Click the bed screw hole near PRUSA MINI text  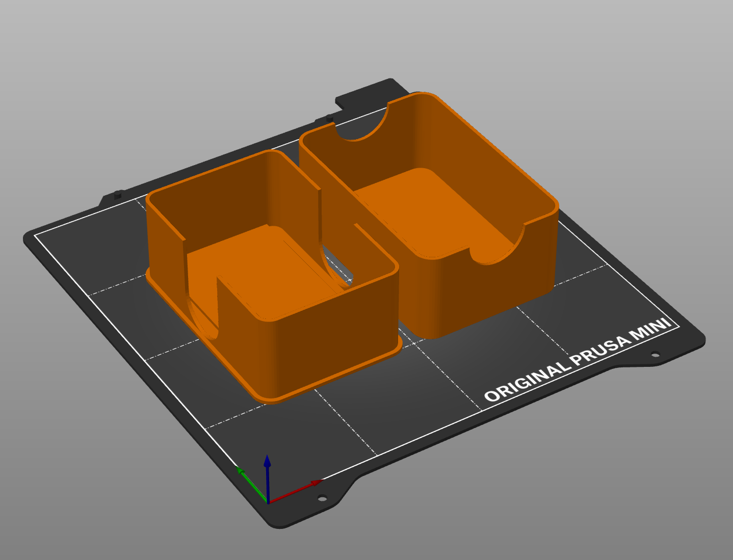pyautogui.click(x=655, y=355)
